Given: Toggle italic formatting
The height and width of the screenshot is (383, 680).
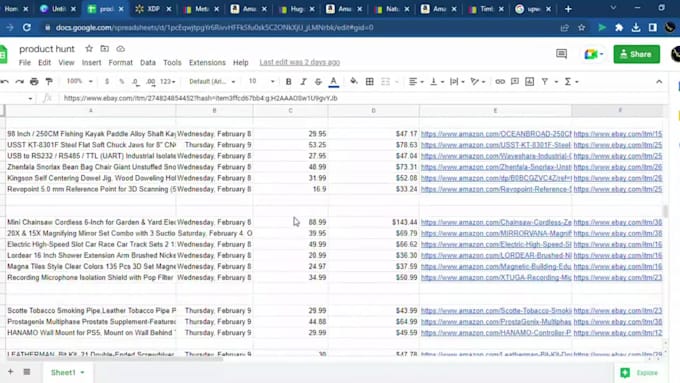Looking at the screenshot, I should coord(303,82).
